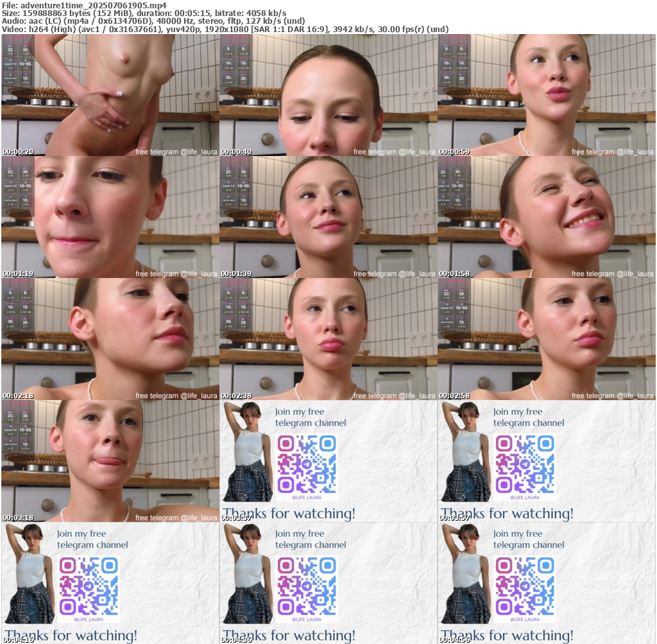
Task: Click the QR code in the bottom-right 00:04:56 frame
Action: coord(525,585)
